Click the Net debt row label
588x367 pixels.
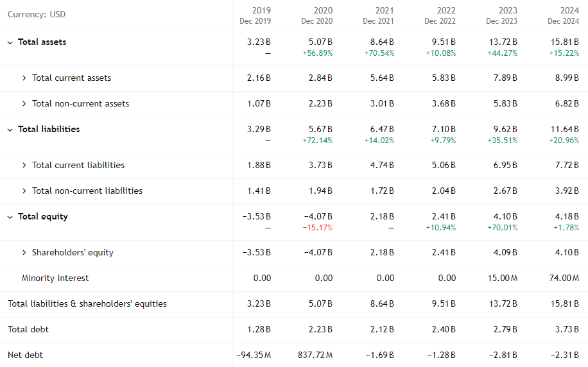[25, 355]
